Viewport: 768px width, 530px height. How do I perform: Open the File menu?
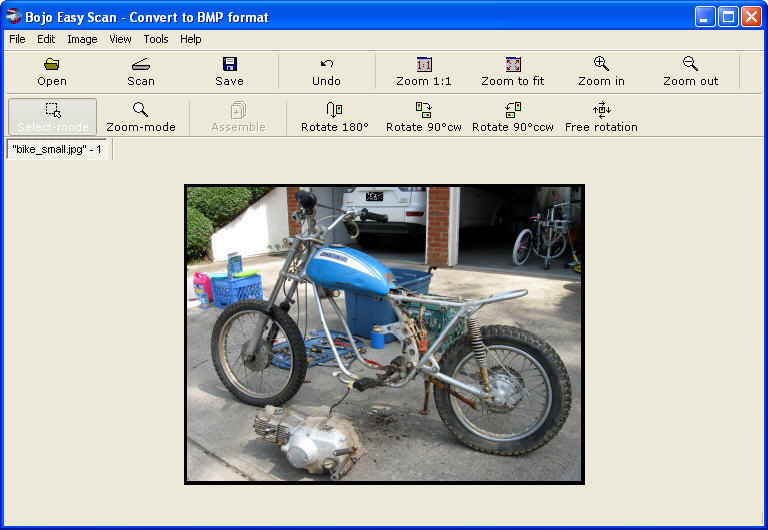point(17,39)
